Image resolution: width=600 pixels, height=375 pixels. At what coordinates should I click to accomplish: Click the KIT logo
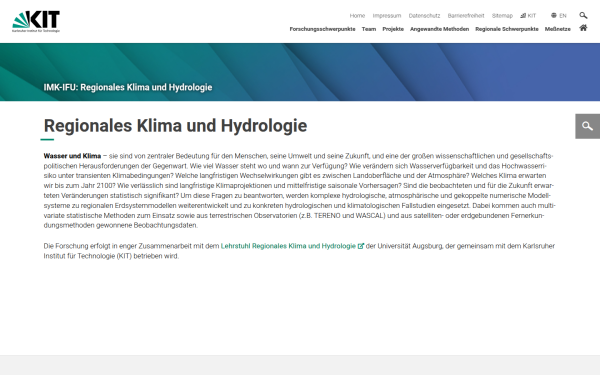tap(36, 21)
